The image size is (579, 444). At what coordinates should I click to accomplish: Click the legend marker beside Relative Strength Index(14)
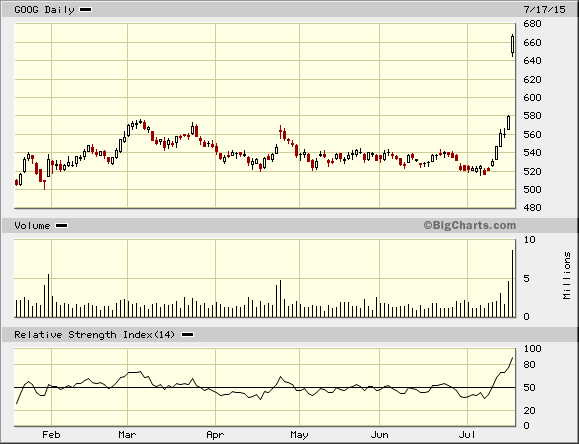tap(188, 335)
